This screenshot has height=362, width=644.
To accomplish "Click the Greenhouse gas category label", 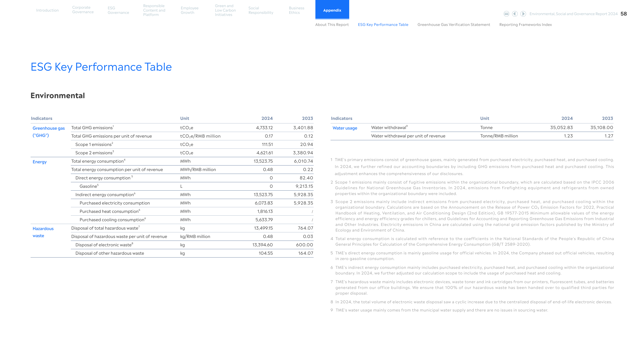I will tap(48, 132).
